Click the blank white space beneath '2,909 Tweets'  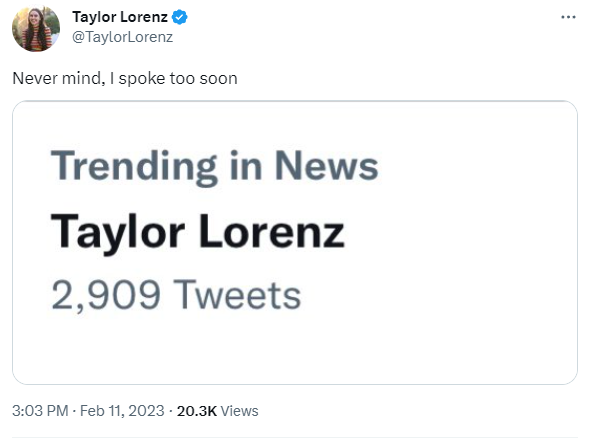295,349
